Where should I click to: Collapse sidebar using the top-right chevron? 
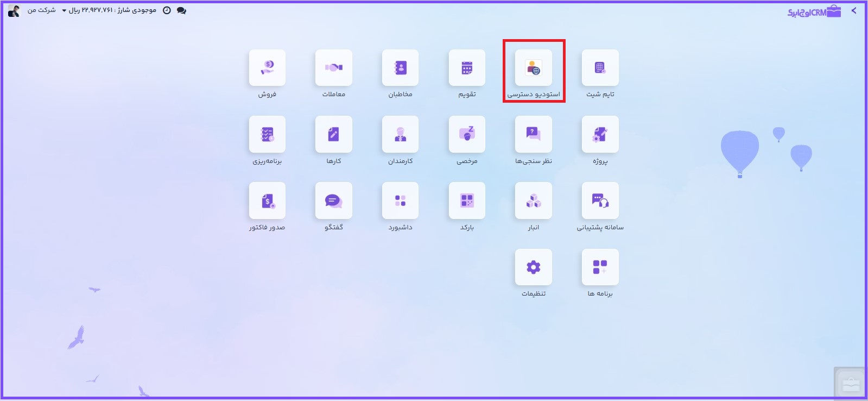click(x=854, y=10)
